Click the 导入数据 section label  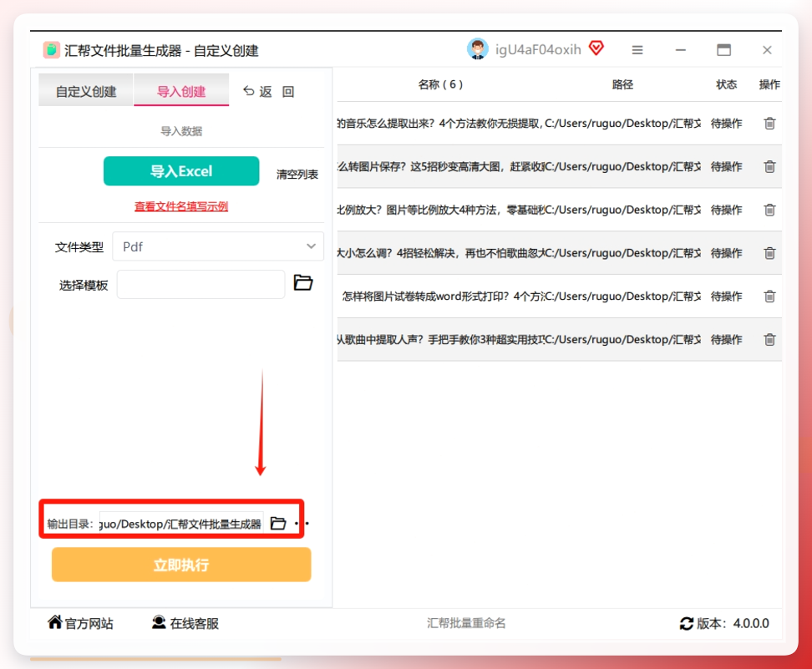tap(181, 131)
